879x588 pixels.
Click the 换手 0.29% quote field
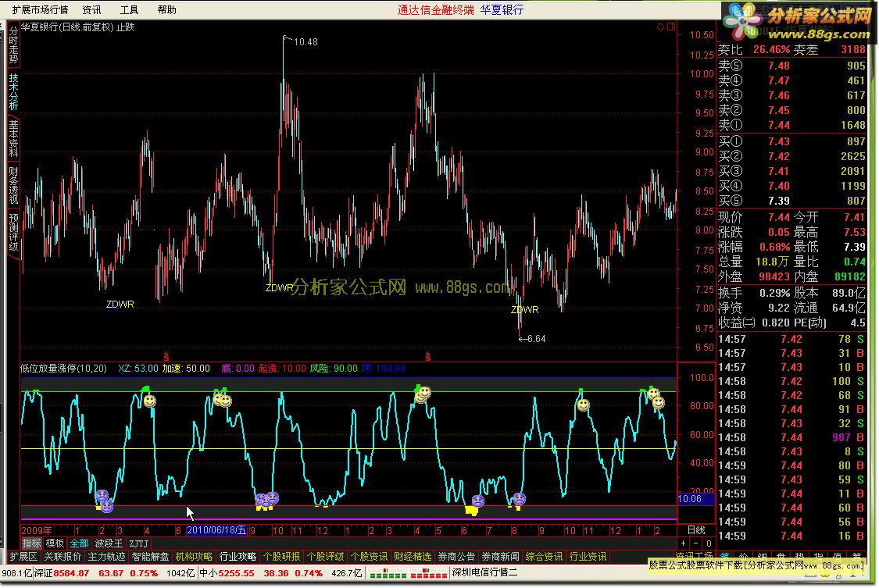(x=754, y=293)
